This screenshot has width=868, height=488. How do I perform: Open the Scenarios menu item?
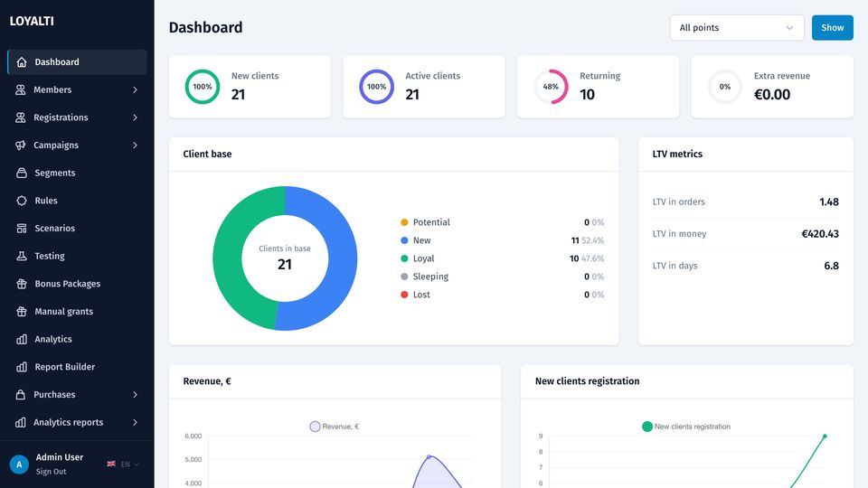(x=77, y=228)
